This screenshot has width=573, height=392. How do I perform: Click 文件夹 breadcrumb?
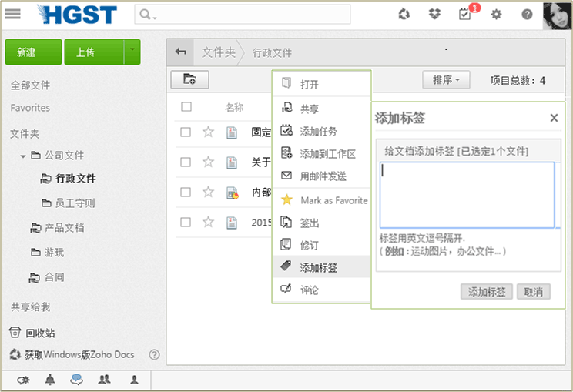click(219, 52)
